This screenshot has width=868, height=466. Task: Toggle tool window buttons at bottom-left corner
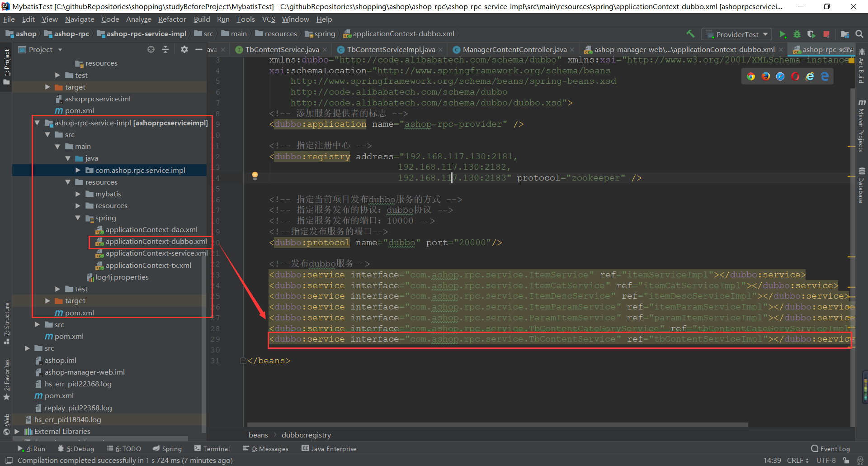[x=9, y=461]
